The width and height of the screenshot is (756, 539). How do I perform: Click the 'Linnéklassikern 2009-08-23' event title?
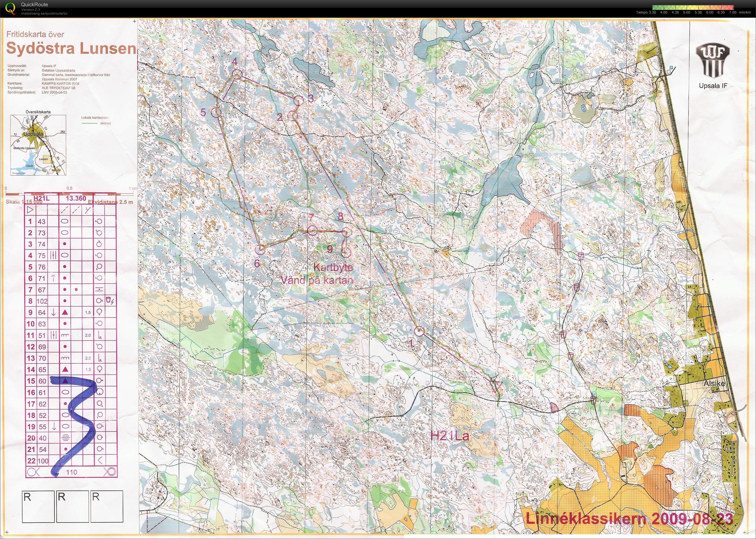pyautogui.click(x=629, y=519)
